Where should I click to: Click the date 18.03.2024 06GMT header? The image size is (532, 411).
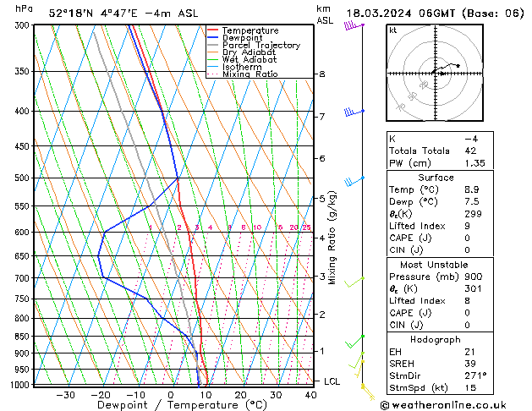(400, 14)
